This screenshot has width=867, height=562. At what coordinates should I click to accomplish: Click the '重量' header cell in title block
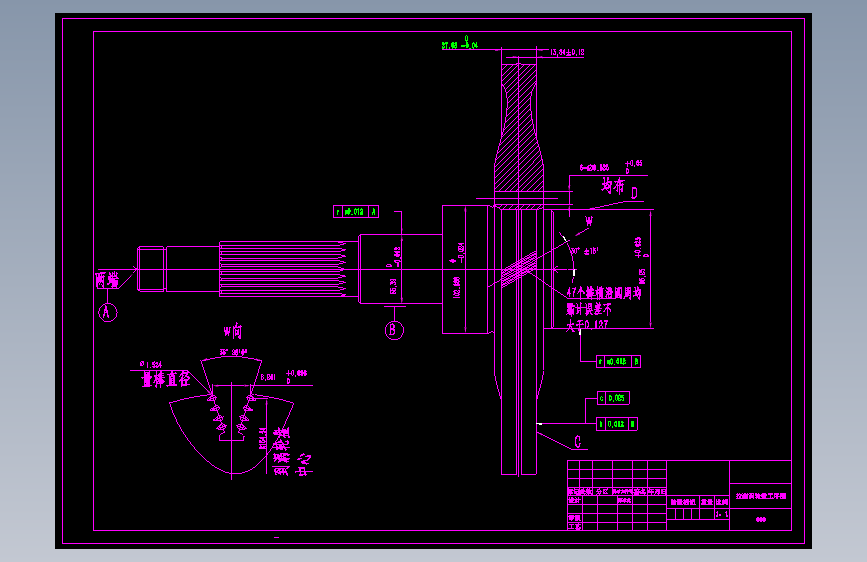tap(707, 502)
